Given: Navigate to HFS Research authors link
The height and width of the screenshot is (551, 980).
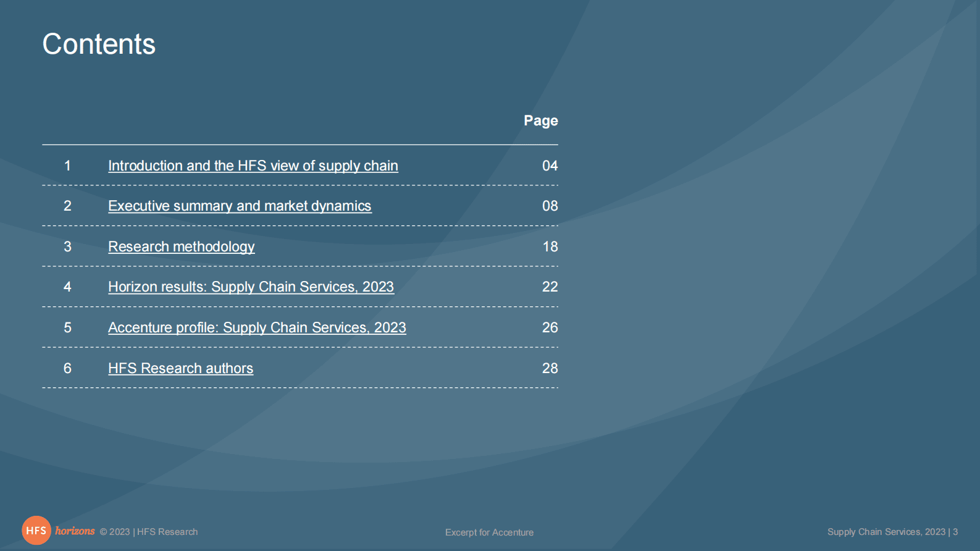Looking at the screenshot, I should coord(180,368).
